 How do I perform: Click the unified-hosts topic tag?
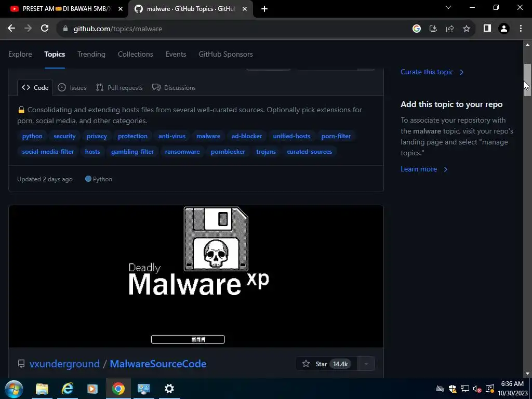292,136
